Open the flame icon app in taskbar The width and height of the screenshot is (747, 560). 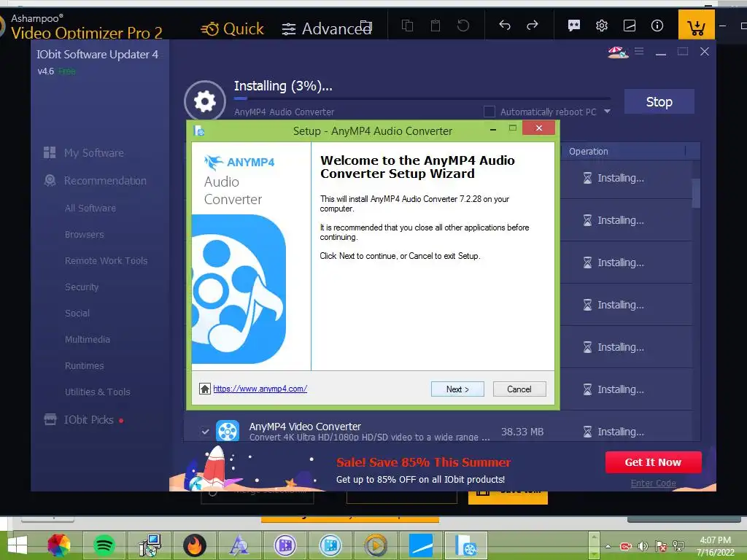tap(195, 545)
